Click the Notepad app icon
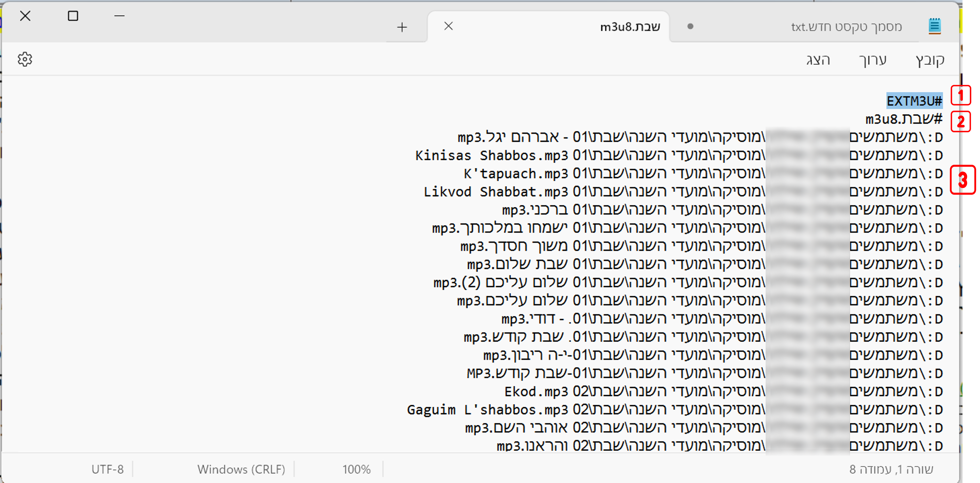Screen dimensions: 980x483 coord(934,26)
